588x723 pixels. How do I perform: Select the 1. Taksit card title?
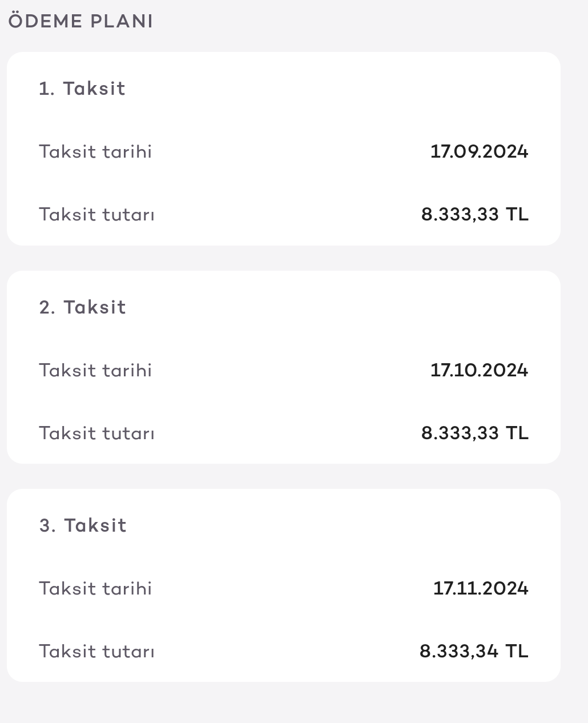click(x=82, y=89)
